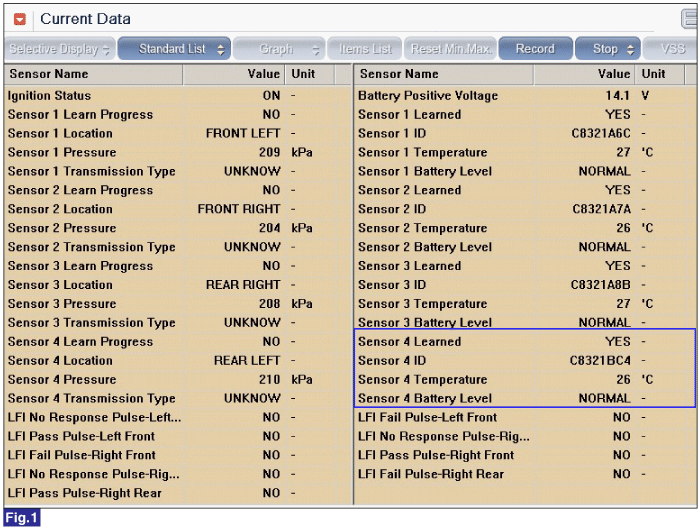
Task: Select LFI Pass Pulse-Left Front row
Action: pos(179,436)
